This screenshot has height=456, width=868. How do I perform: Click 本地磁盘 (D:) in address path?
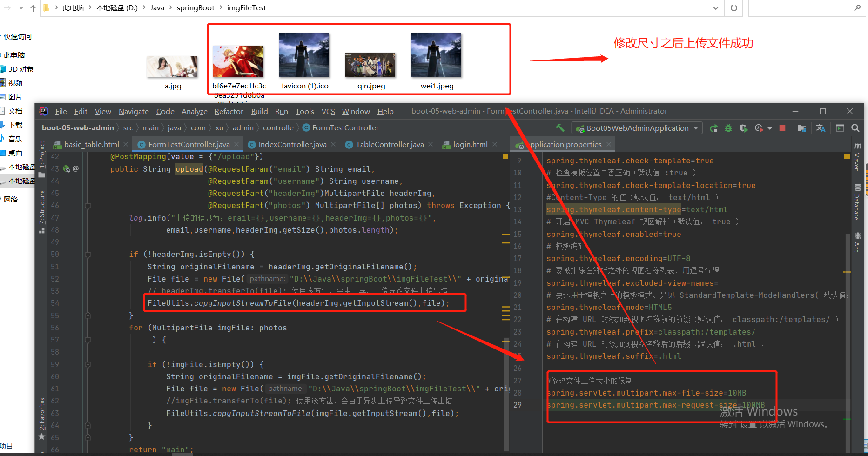pos(117,8)
